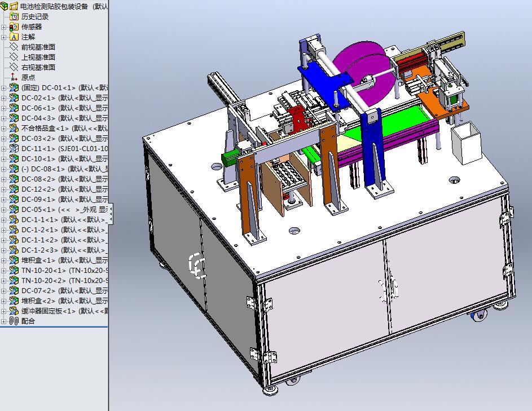532x411 pixels.
Task: Select the white reject box on the tabletop
Action: 467,143
